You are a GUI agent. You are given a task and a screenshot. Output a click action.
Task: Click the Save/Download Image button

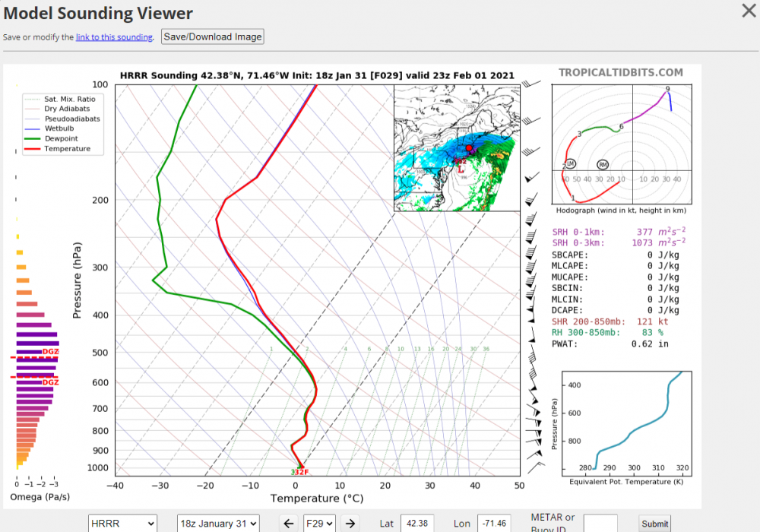pyautogui.click(x=213, y=36)
